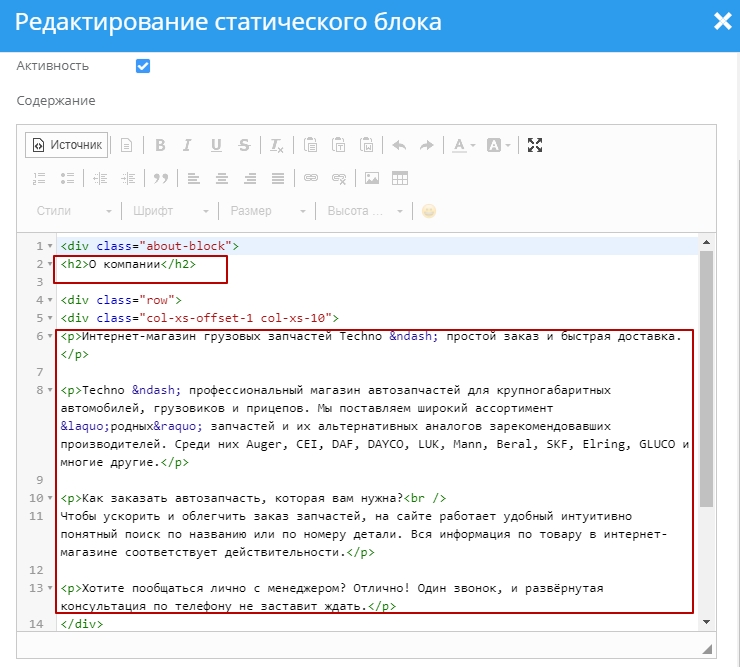Click the blockquote icon
The height and width of the screenshot is (667, 740).
[158, 178]
